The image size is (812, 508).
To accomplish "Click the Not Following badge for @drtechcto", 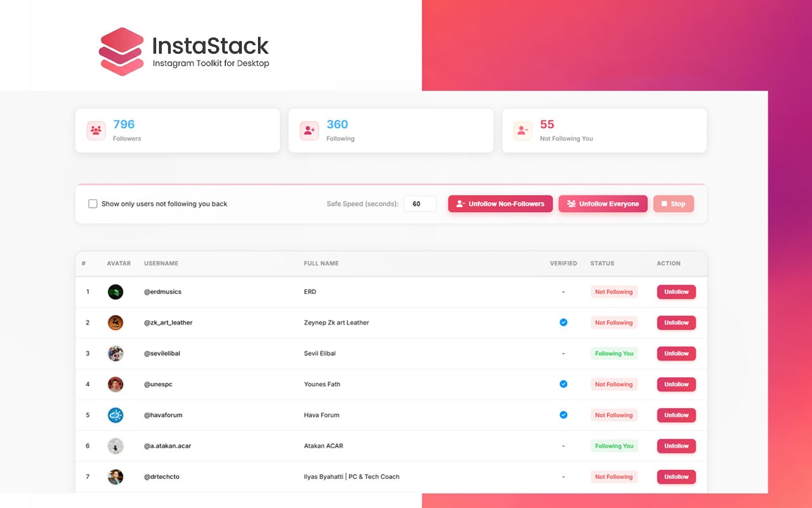I will pos(614,476).
